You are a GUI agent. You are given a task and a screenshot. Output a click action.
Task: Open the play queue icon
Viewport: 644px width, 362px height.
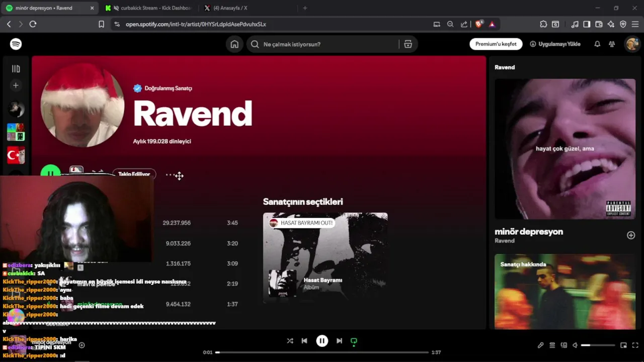point(552,345)
